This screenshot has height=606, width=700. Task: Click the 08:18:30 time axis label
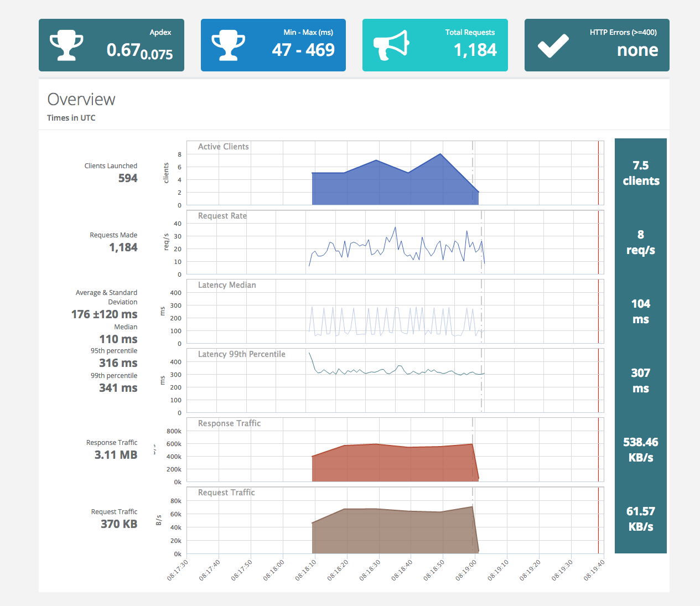[x=370, y=570]
